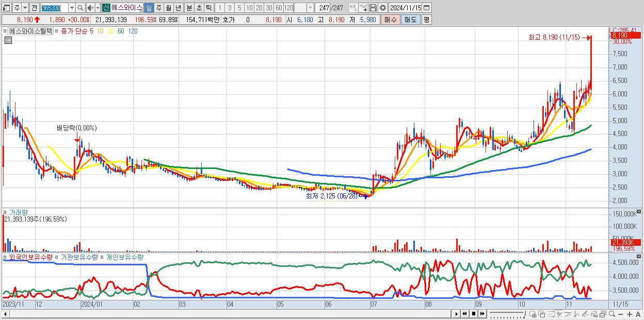Click the 외국인보유수량 legend label
This screenshot has height=320, width=644.
31,257
